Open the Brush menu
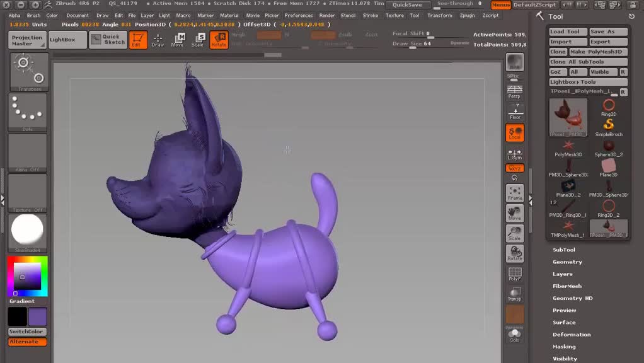The image size is (644, 363). click(33, 16)
